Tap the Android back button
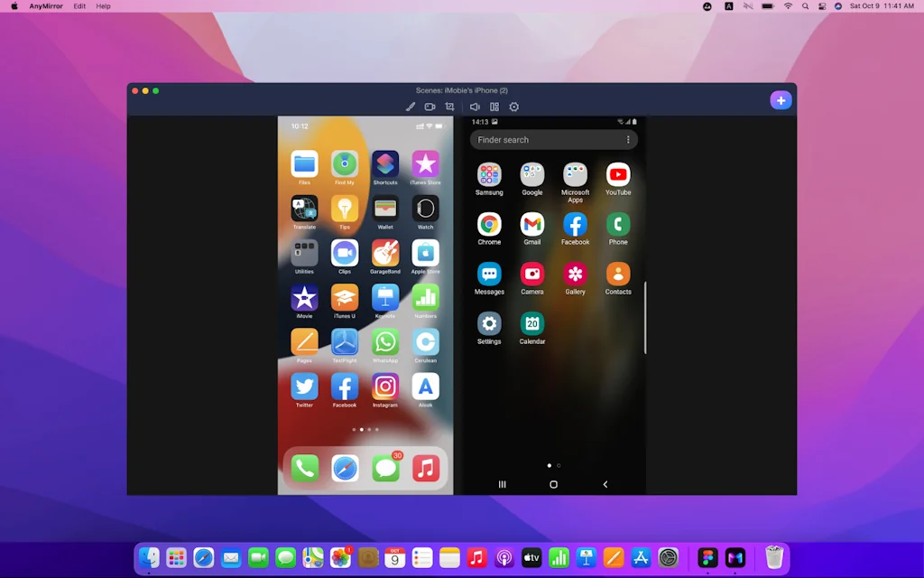 click(x=605, y=484)
